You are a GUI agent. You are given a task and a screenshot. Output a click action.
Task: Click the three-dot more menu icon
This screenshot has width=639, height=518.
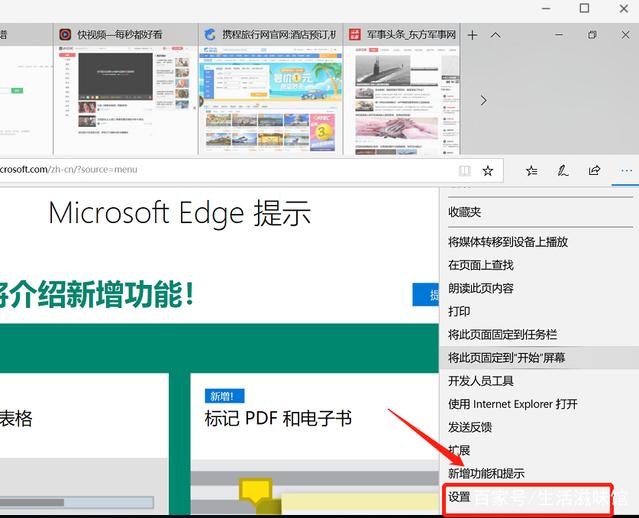(626, 171)
